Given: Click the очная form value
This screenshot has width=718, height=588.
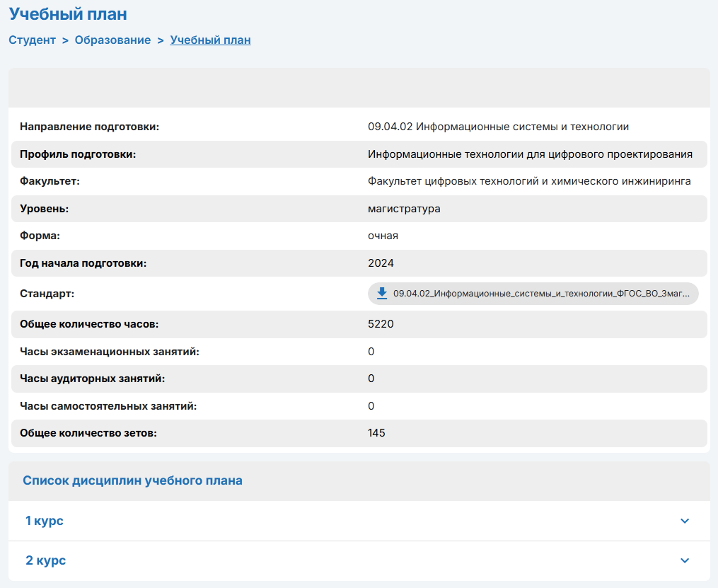Looking at the screenshot, I should [383, 236].
